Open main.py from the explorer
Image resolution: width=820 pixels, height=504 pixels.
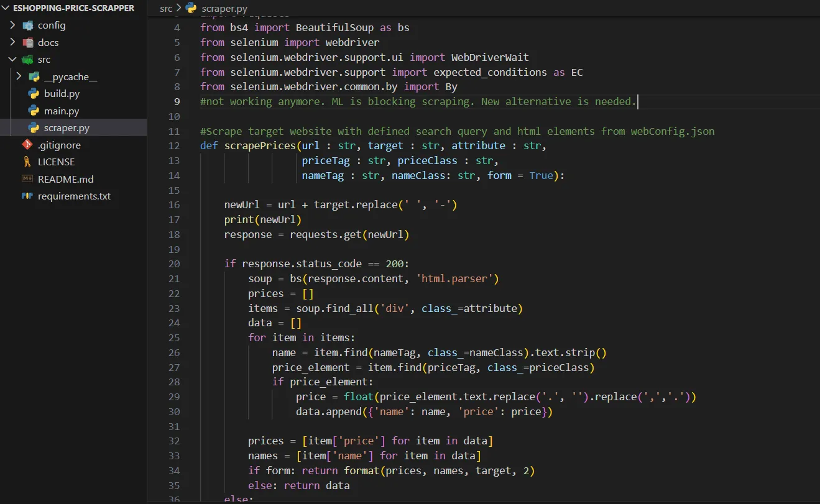pyautogui.click(x=62, y=111)
